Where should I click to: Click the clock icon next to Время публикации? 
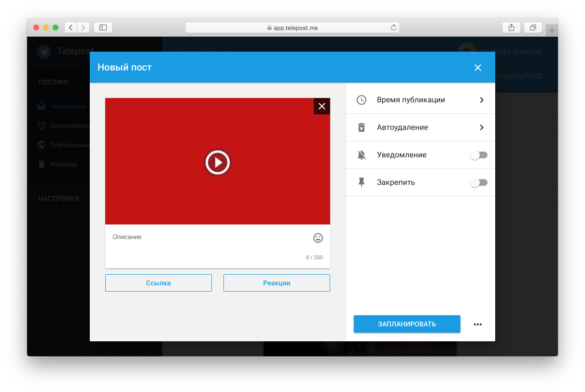[362, 99]
